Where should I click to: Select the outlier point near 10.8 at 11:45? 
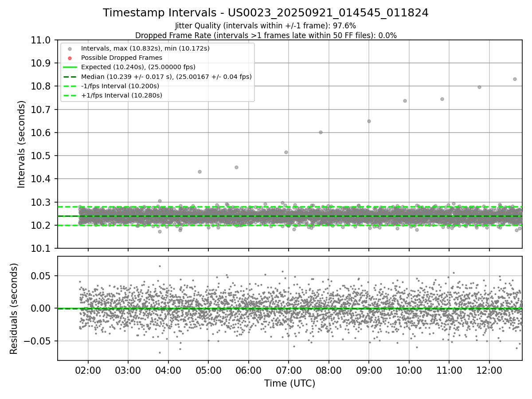pyautogui.click(x=479, y=87)
